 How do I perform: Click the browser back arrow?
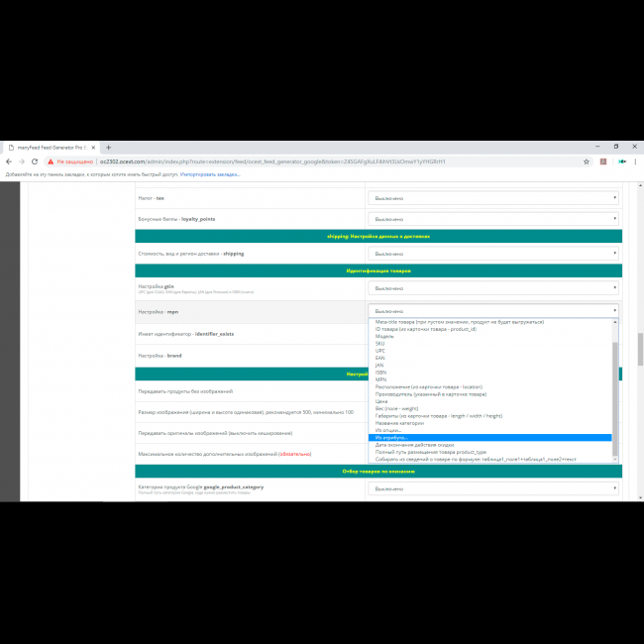click(x=9, y=161)
